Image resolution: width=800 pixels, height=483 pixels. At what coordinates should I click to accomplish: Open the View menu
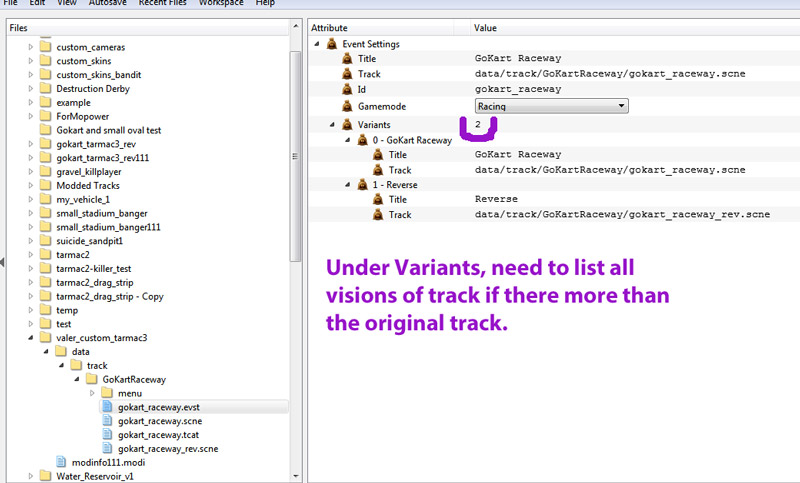point(67,3)
